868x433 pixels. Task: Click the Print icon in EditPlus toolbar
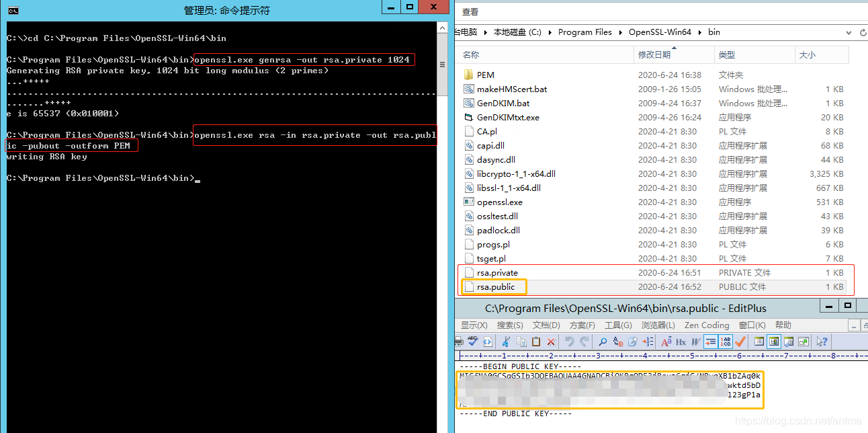[x=459, y=342]
